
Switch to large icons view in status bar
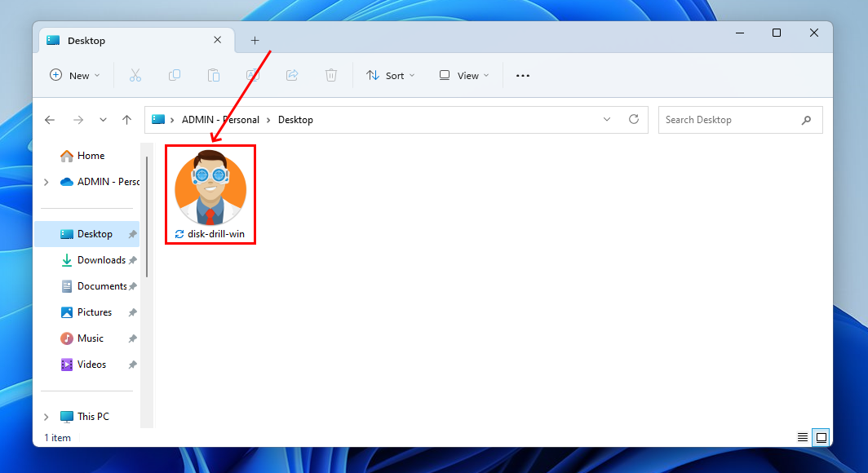(x=821, y=438)
